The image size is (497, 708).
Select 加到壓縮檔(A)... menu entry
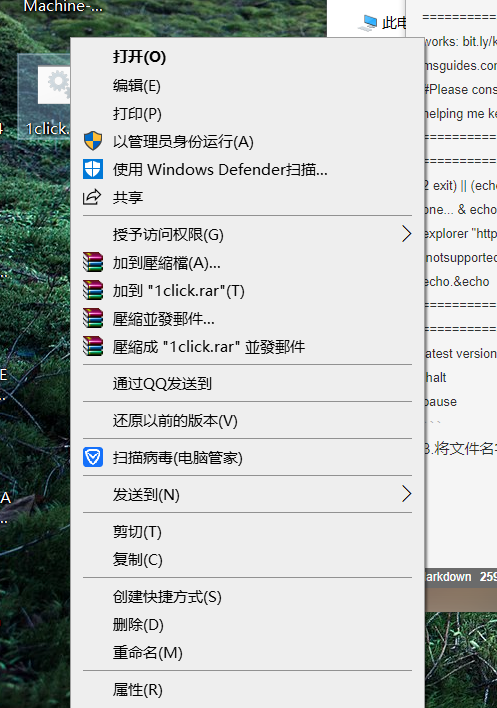point(247,262)
